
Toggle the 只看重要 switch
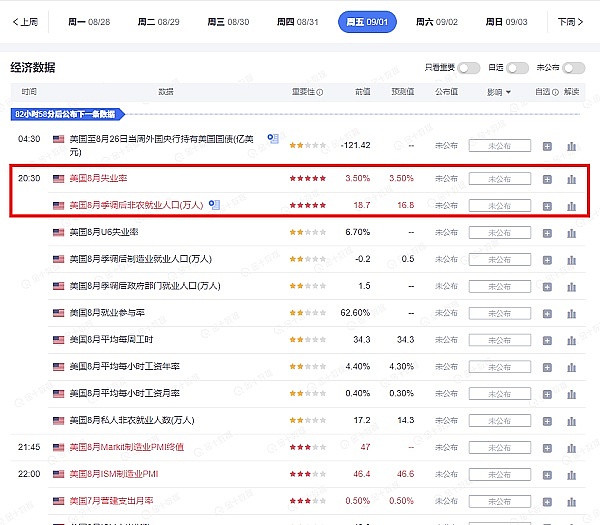click(469, 68)
